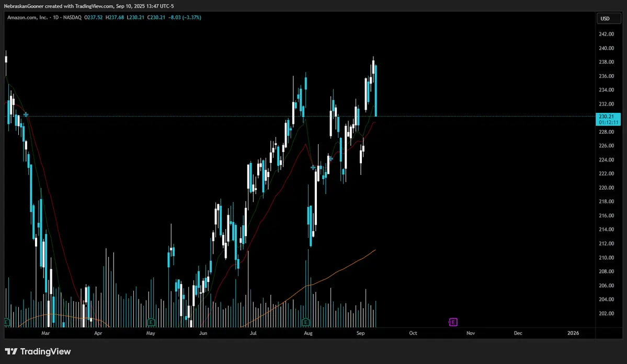Click the Aug label on the time axis

[308, 333]
